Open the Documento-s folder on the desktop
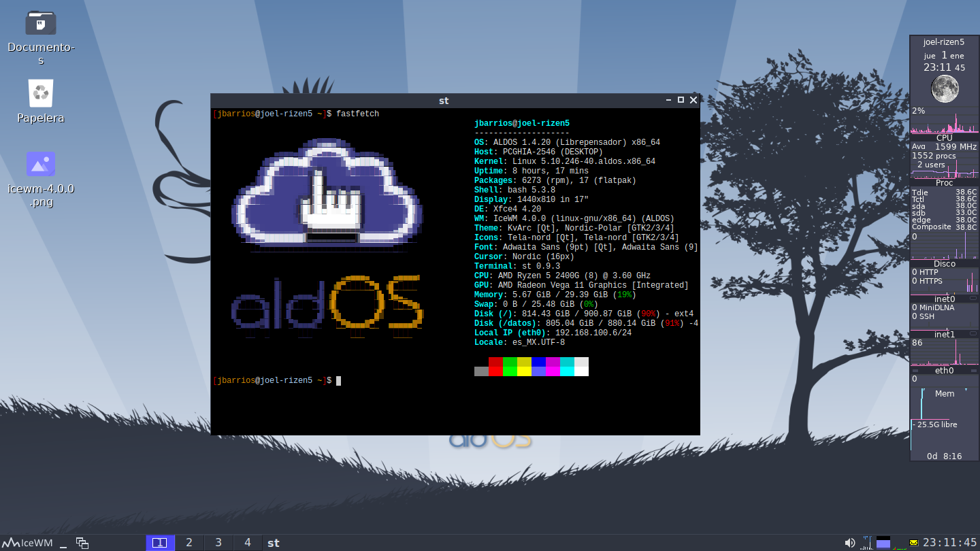This screenshot has width=980, height=551. click(40, 22)
